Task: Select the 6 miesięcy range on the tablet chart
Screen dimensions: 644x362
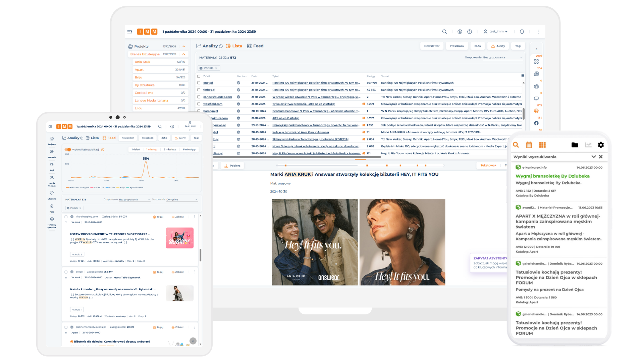Action: point(189,149)
